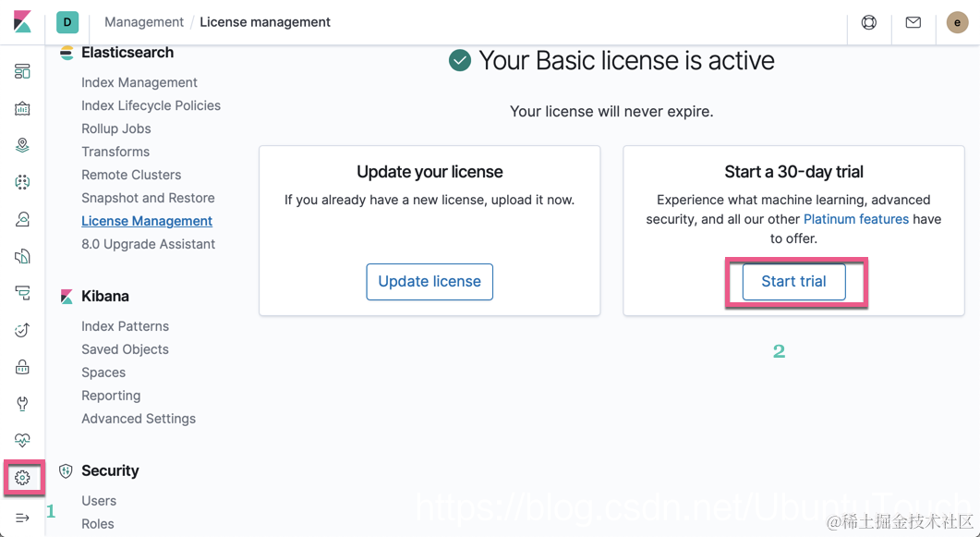
Task: Expand the collapsed side navigation
Action: pos(22,518)
